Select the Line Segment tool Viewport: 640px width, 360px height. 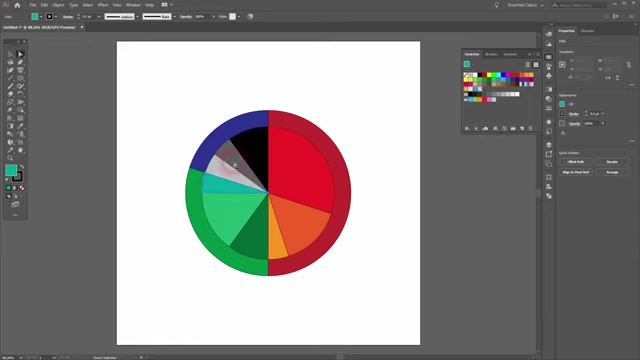[x=10, y=78]
